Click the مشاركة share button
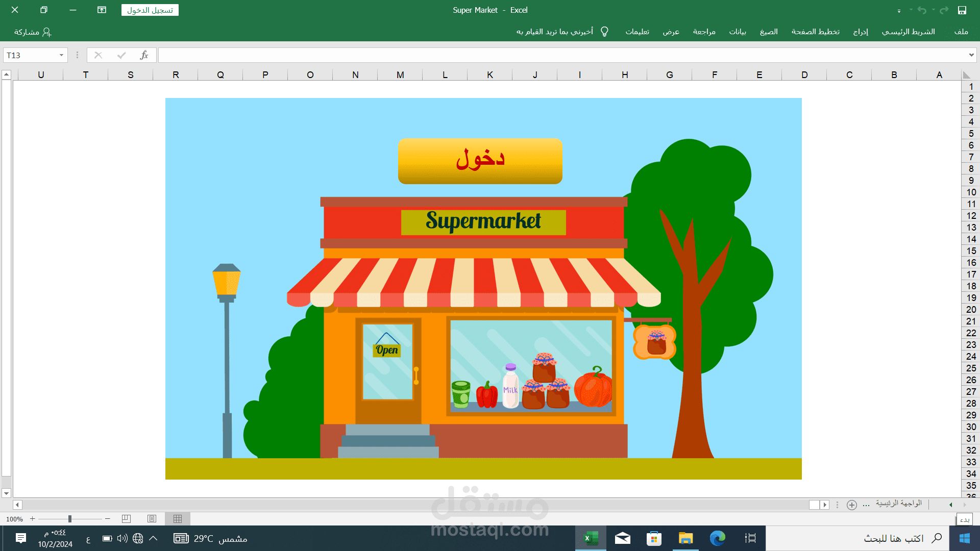980x551 pixels. click(33, 32)
